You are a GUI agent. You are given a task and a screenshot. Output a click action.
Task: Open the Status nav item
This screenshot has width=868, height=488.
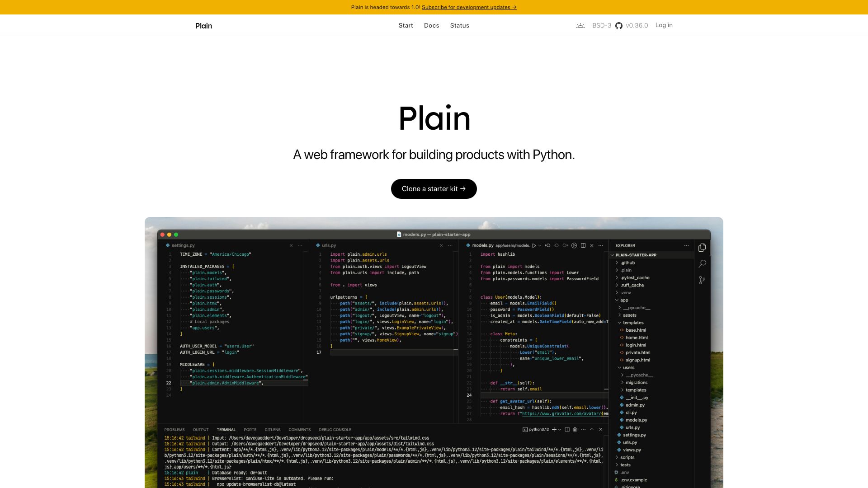pos(459,25)
